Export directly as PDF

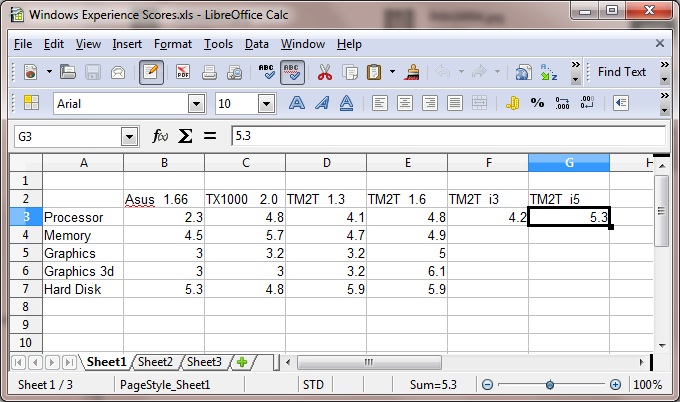coord(183,72)
